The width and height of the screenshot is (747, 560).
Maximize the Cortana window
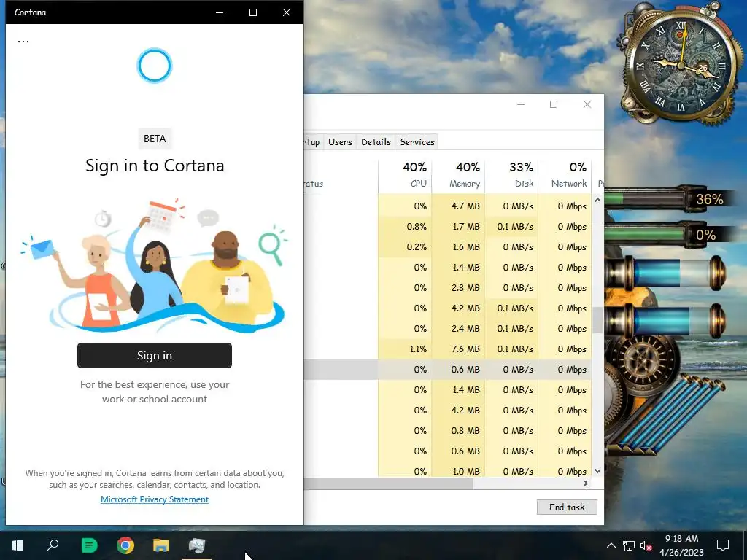[253, 12]
